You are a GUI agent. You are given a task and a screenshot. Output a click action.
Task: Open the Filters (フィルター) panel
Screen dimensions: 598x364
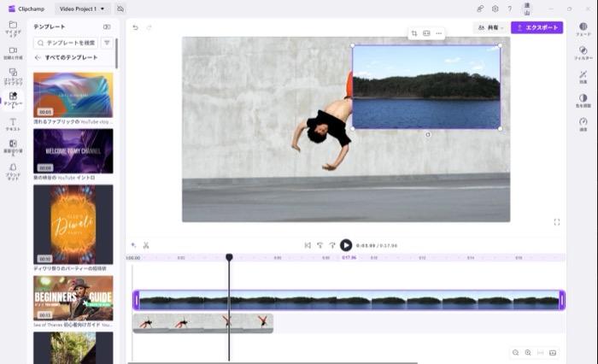tap(583, 53)
